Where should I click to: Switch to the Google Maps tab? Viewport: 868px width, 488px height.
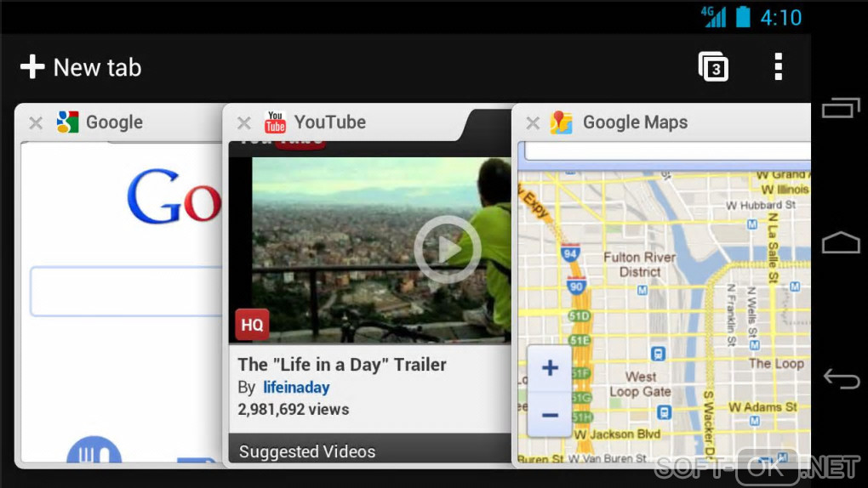pyautogui.click(x=635, y=122)
